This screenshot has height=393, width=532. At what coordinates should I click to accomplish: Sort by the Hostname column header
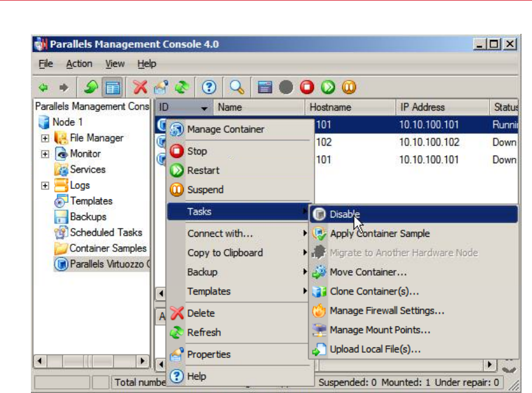tap(350, 108)
